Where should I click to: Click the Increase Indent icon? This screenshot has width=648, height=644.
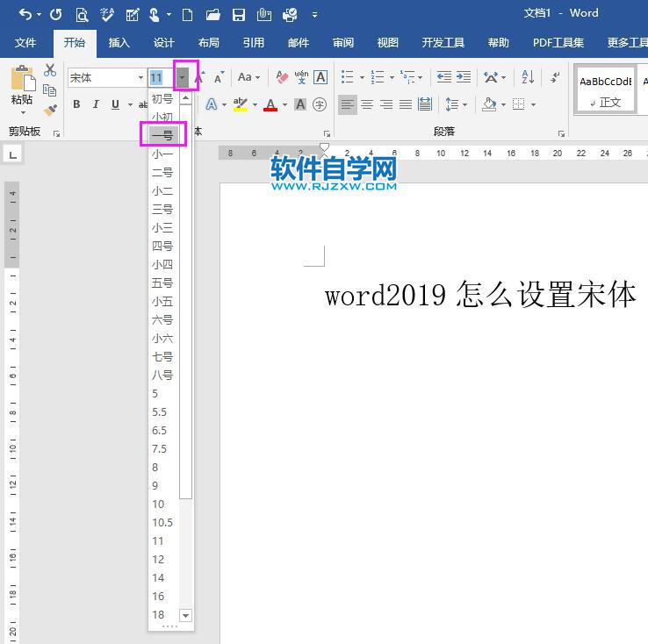click(x=464, y=77)
